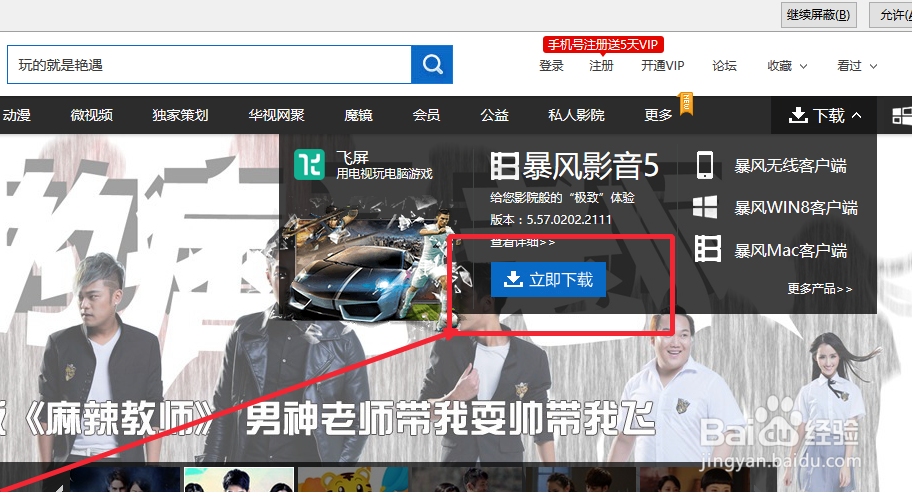Expand the 看过 history dropdown
Screen dimensions: 912x492
point(857,66)
